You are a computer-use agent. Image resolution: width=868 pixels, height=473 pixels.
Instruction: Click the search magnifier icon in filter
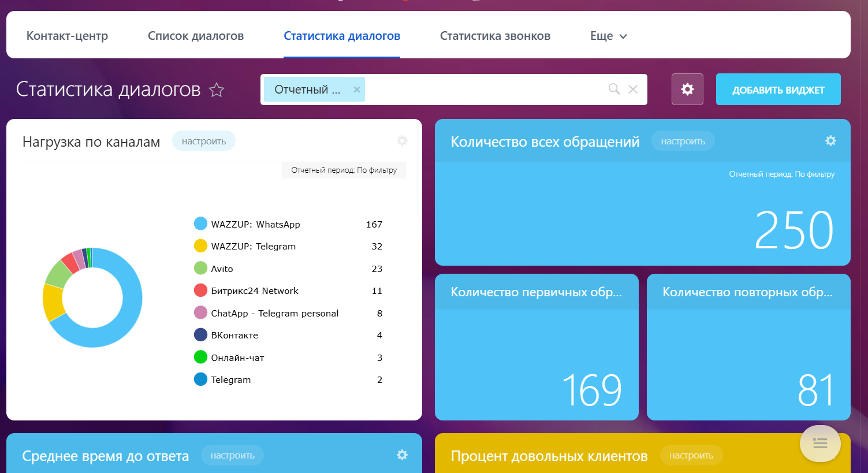tap(614, 89)
